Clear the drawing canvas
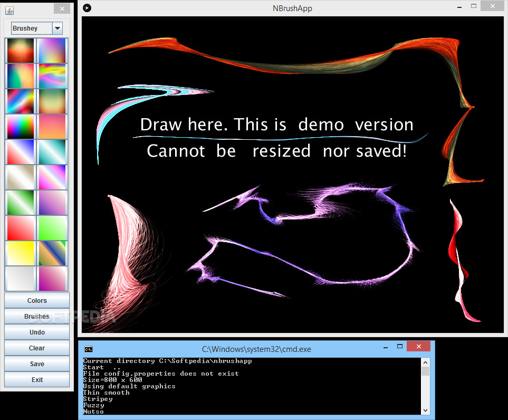The image size is (508, 420). [37, 348]
